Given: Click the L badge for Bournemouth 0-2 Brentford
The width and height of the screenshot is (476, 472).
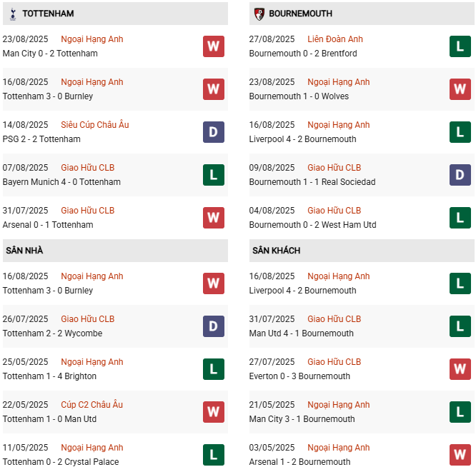Looking at the screenshot, I should [x=460, y=46].
